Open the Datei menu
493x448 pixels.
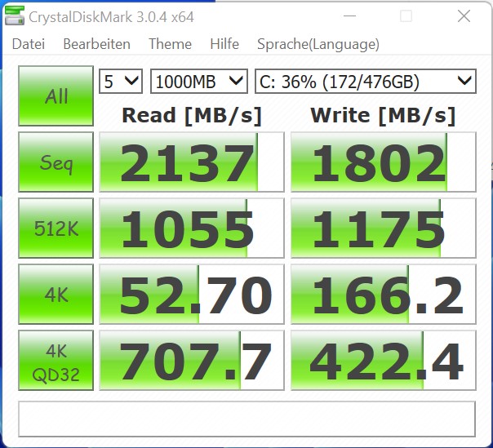tap(29, 44)
